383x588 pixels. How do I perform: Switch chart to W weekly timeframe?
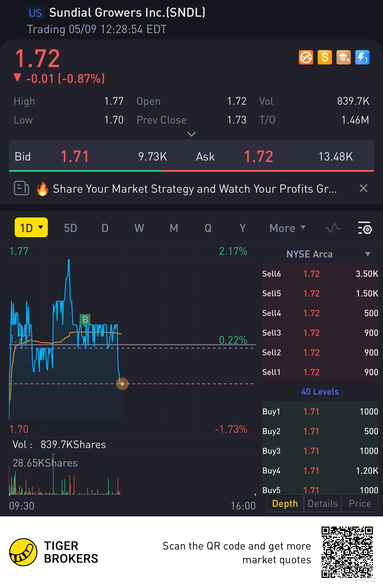139,228
